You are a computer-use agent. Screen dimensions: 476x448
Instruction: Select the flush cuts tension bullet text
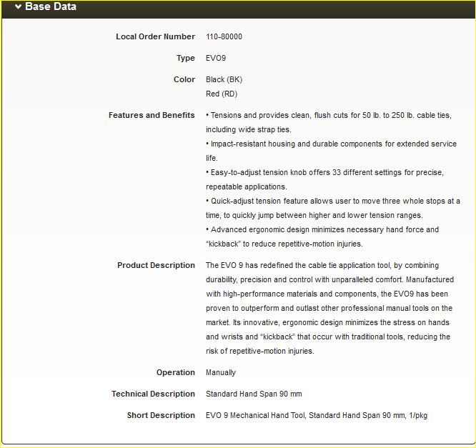tap(329, 122)
